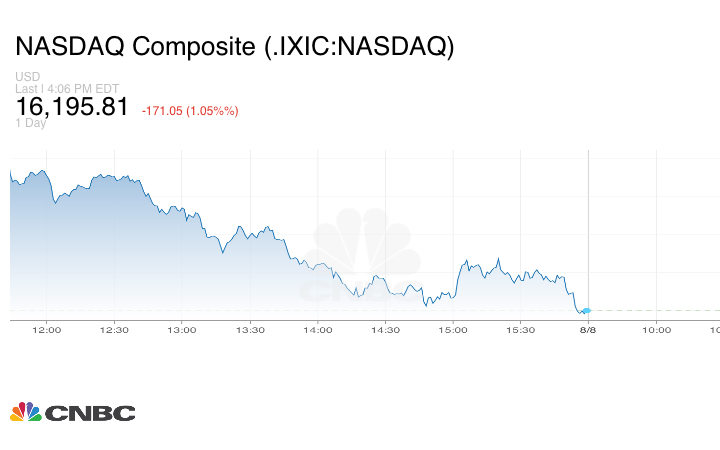Screen dimensions: 720x450
Task: Click the 15:00 time axis label
Action: click(x=453, y=330)
